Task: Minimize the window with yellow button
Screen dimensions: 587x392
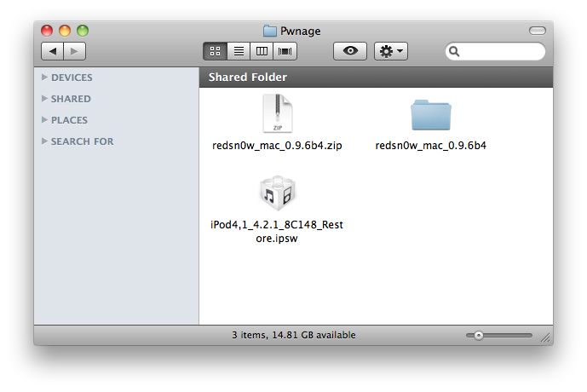Action: click(x=65, y=31)
